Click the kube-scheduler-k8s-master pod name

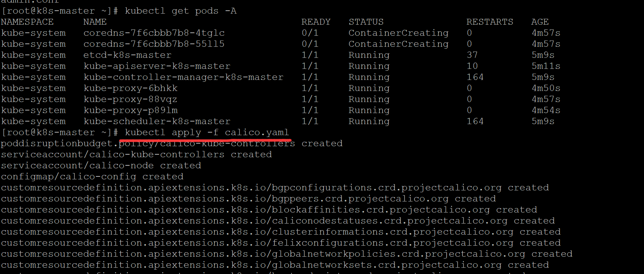coord(157,122)
